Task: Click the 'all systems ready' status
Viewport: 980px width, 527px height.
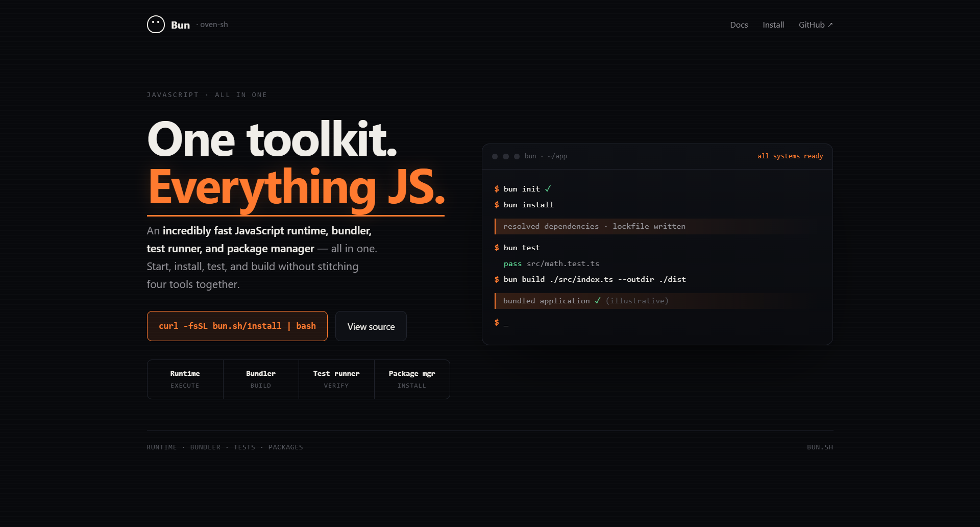Action: pyautogui.click(x=790, y=156)
